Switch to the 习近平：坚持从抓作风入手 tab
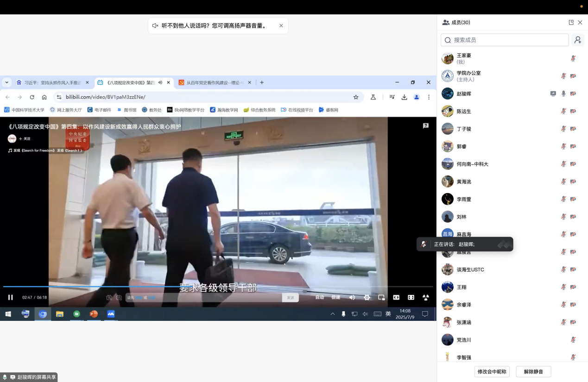Screen dimensions: 588x382 [x=53, y=82]
